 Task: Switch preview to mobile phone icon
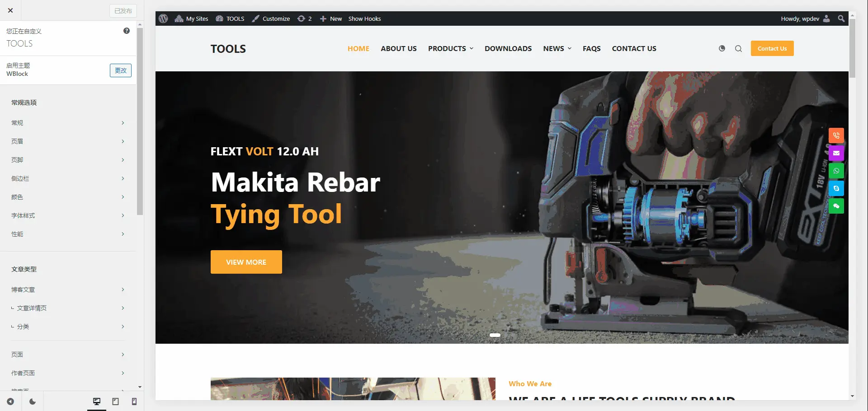pos(134,402)
